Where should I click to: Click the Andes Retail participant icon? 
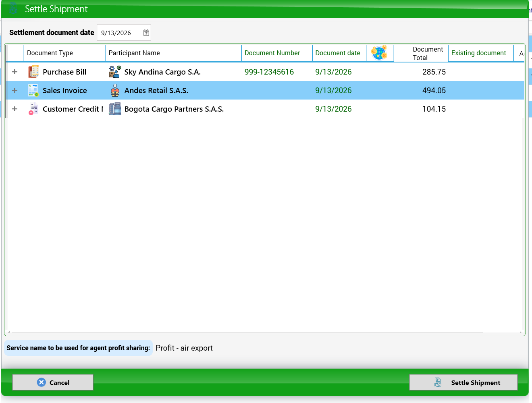115,90
